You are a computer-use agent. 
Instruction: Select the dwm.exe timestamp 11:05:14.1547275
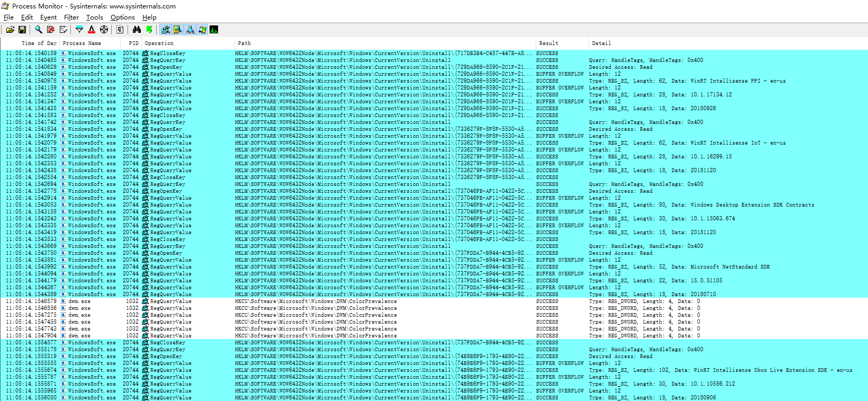coord(31,315)
